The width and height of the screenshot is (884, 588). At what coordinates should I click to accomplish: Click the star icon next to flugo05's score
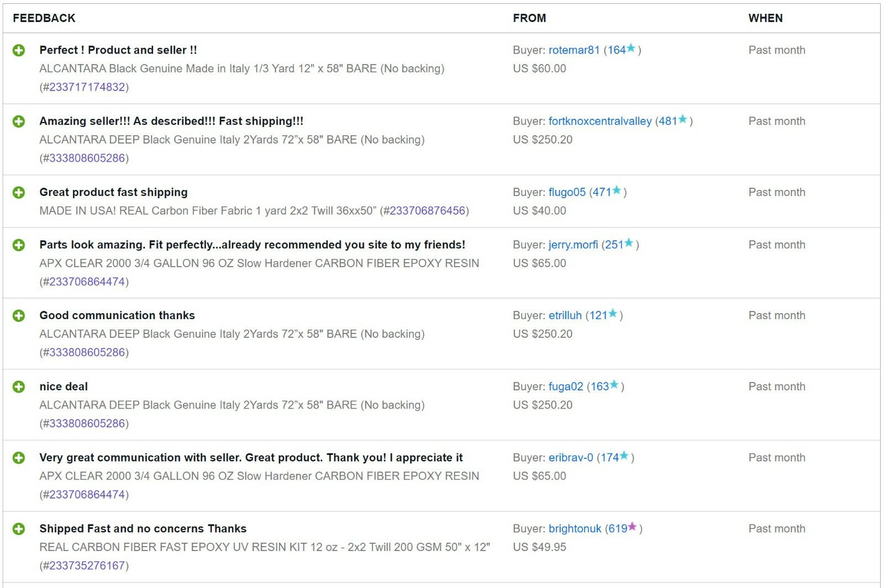[617, 191]
